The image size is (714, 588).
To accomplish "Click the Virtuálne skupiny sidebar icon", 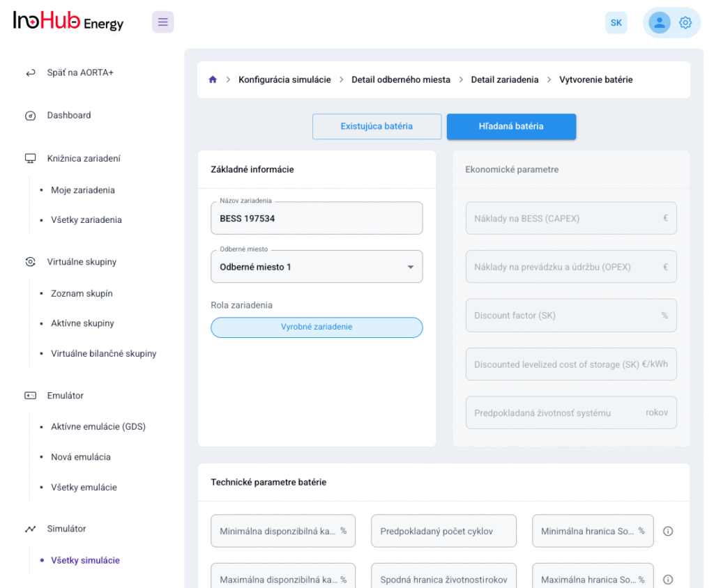I will (x=30, y=262).
